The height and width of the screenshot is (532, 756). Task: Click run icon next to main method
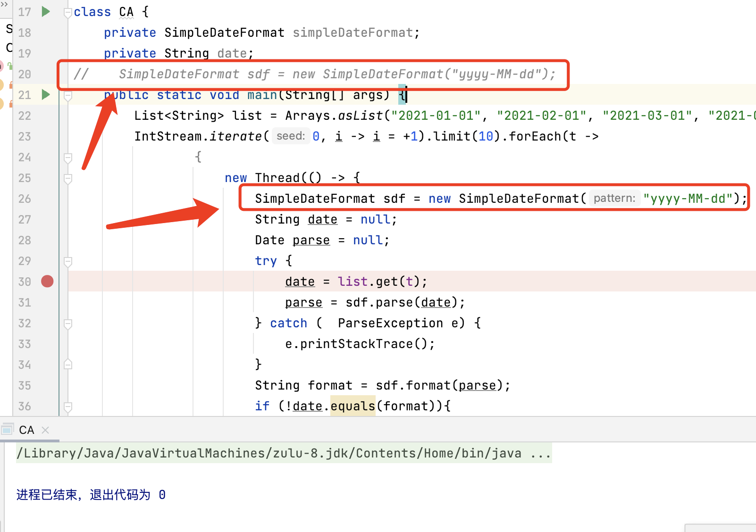tap(46, 95)
